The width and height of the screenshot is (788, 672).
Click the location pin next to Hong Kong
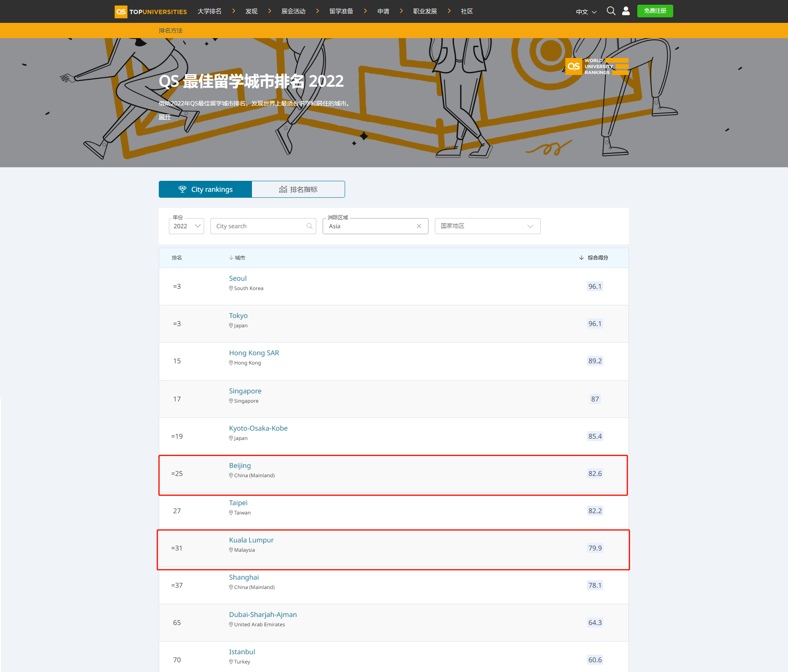click(x=231, y=363)
